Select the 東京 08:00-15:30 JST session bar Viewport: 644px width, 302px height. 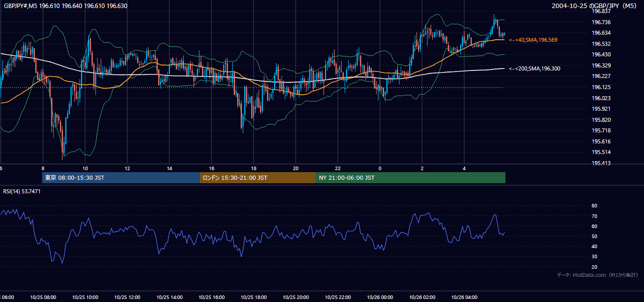(x=121, y=178)
